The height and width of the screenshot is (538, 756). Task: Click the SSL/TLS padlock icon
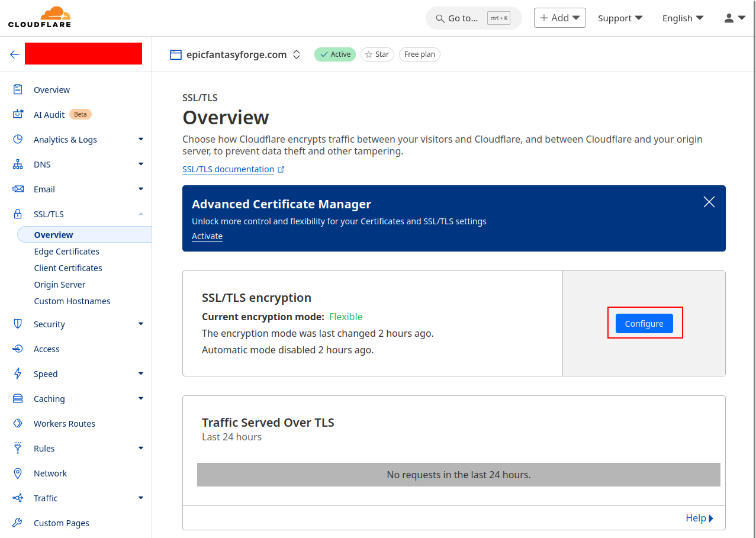(x=18, y=214)
